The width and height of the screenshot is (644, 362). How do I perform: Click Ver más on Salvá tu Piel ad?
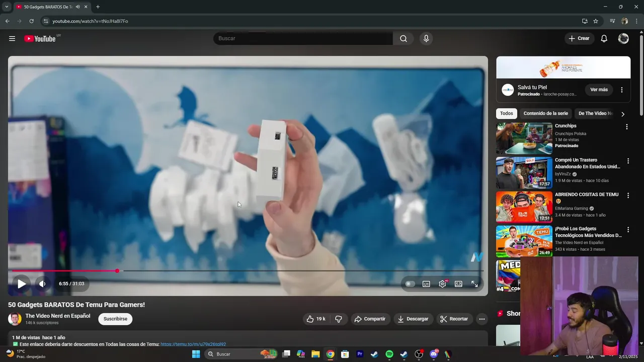click(599, 90)
